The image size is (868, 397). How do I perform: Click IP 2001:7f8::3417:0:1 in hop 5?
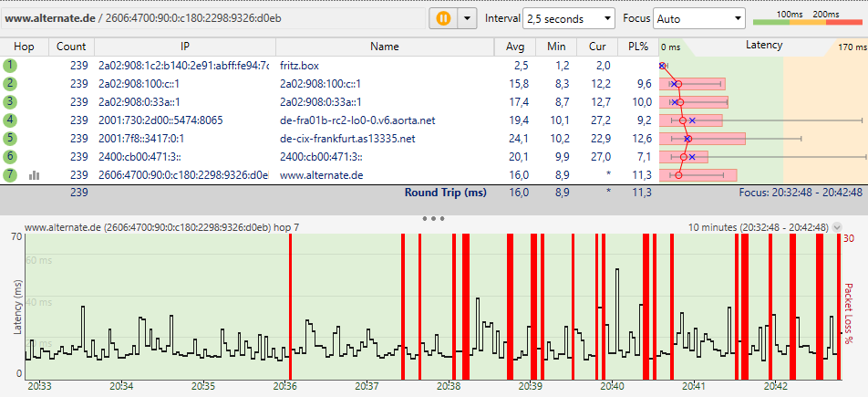[x=141, y=138]
